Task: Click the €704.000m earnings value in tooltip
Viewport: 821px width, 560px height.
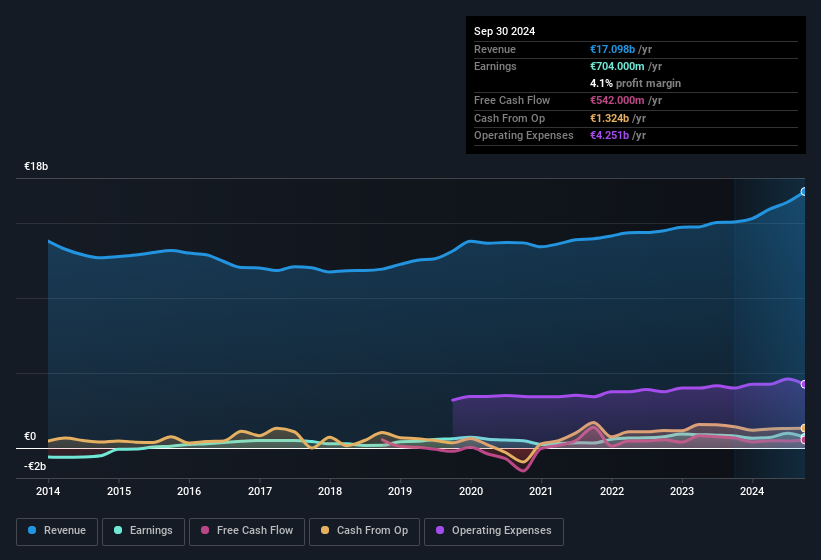Action: [x=626, y=66]
